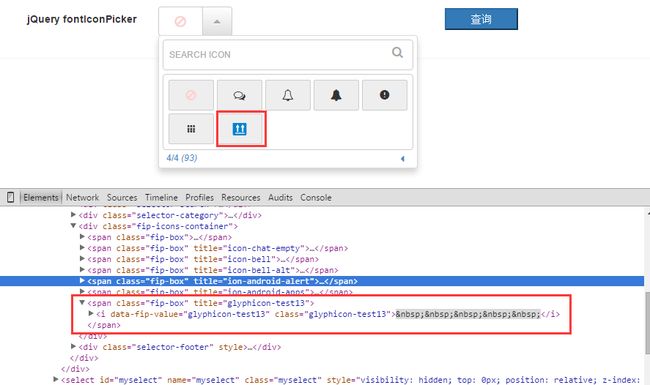Click the selector-footer div row text
This screenshot has width=650, height=385.
tap(180, 347)
